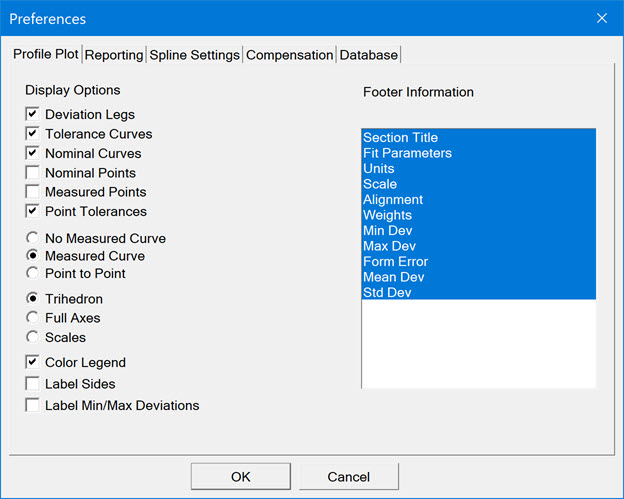Select Fit Parameters in footer list
Screen dimensions: 624x499
pos(407,153)
